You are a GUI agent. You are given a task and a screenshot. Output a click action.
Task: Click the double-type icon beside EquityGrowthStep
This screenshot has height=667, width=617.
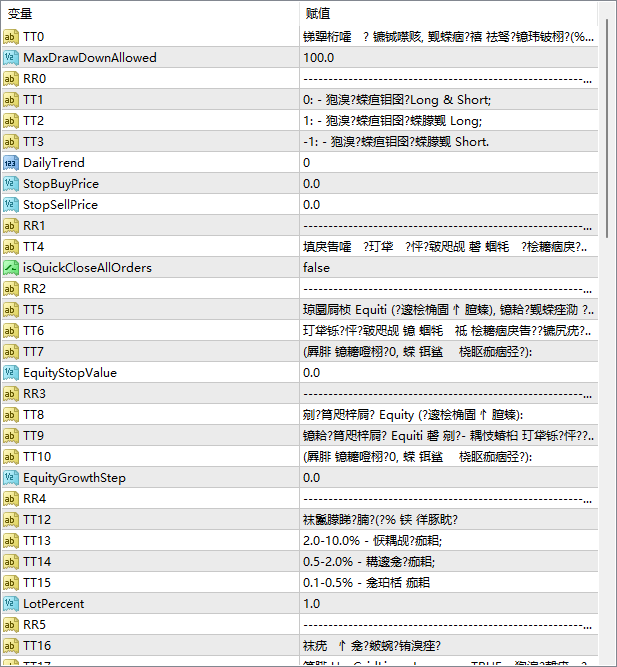pyautogui.click(x=11, y=478)
